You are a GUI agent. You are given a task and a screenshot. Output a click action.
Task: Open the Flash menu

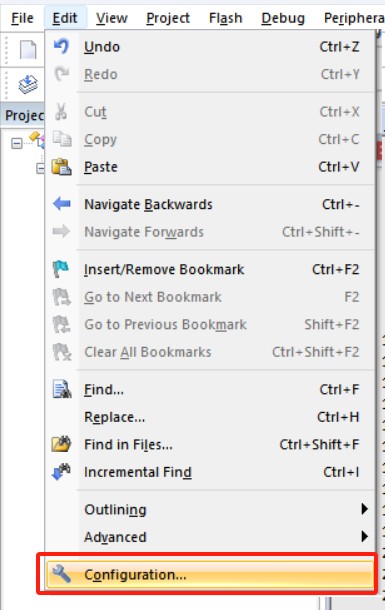pyautogui.click(x=226, y=18)
